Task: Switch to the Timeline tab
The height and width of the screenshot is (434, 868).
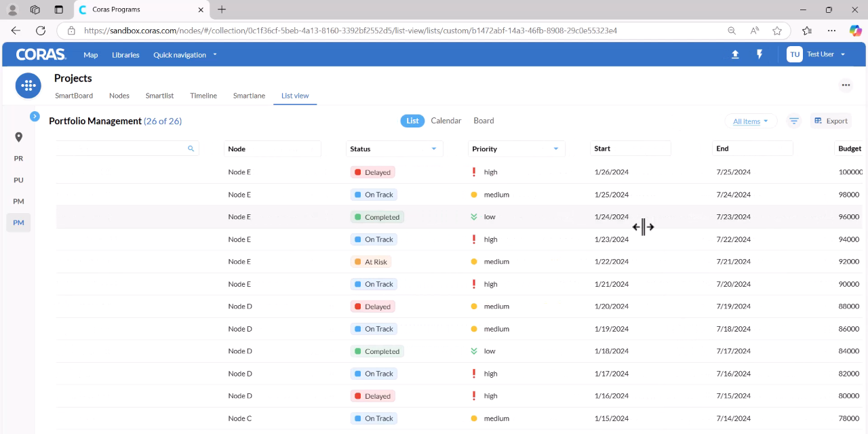Action: point(203,96)
